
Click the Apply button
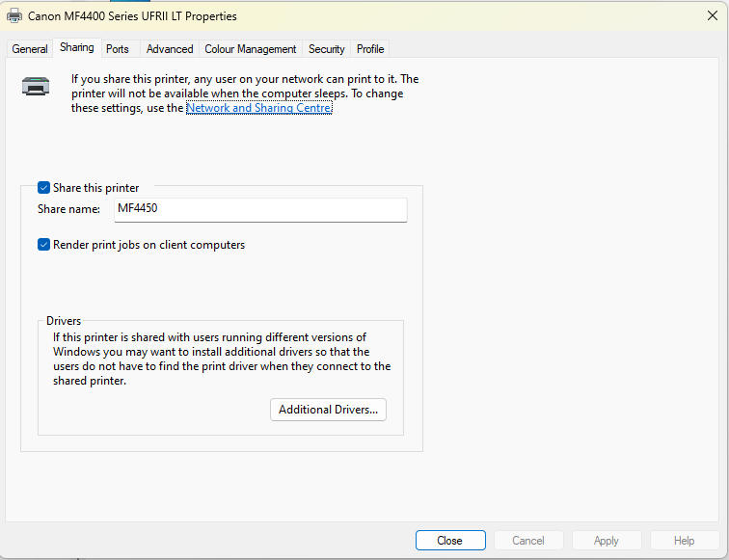click(x=607, y=541)
